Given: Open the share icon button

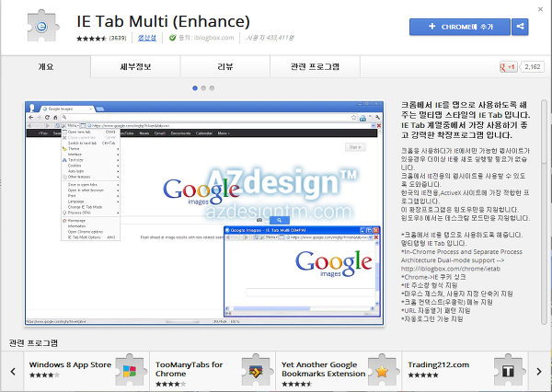Looking at the screenshot, I should pos(520,27).
